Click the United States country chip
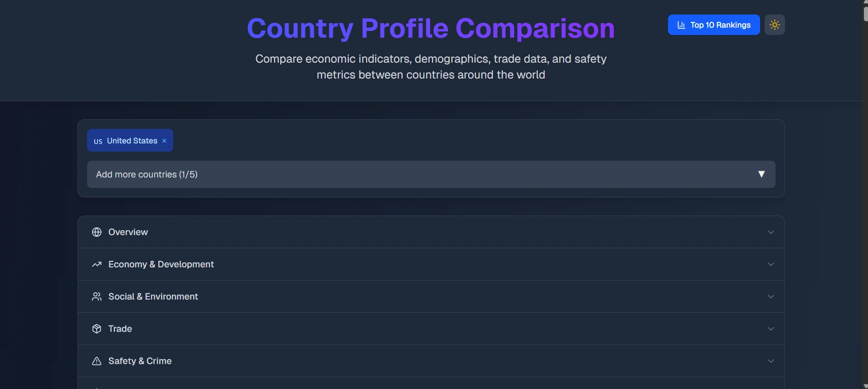The image size is (868, 389). [130, 140]
